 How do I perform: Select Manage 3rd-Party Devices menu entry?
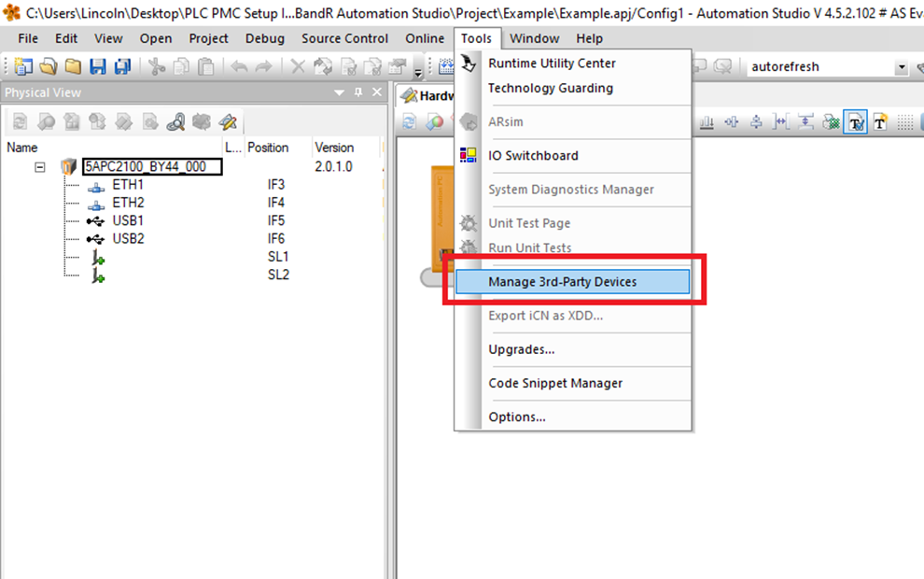coord(562,282)
